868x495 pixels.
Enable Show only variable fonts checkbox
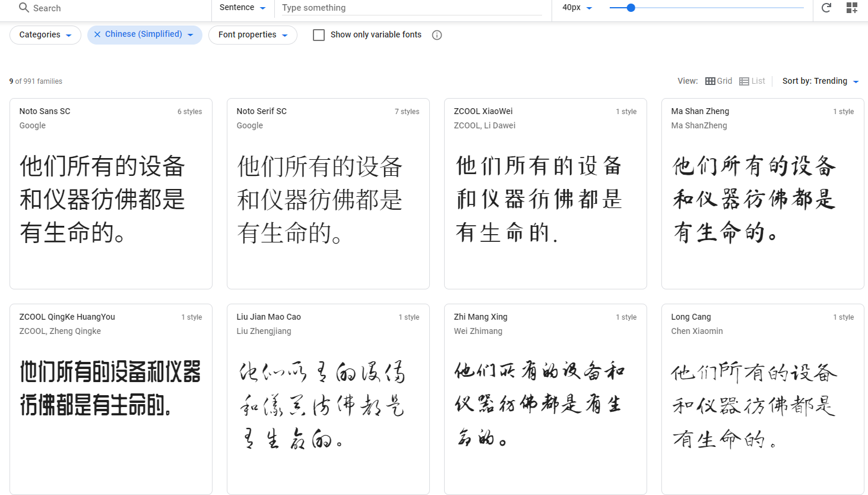point(319,35)
